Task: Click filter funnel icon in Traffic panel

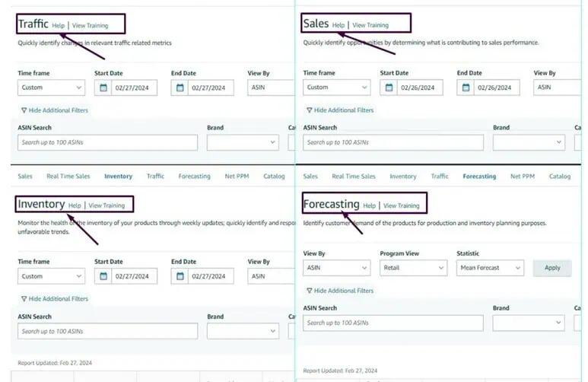Action: [24, 110]
